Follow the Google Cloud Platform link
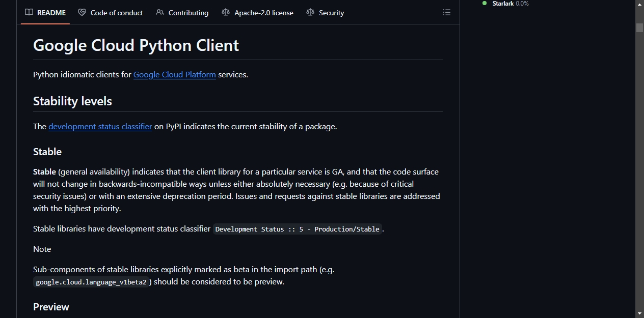The width and height of the screenshot is (644, 318). coord(175,74)
